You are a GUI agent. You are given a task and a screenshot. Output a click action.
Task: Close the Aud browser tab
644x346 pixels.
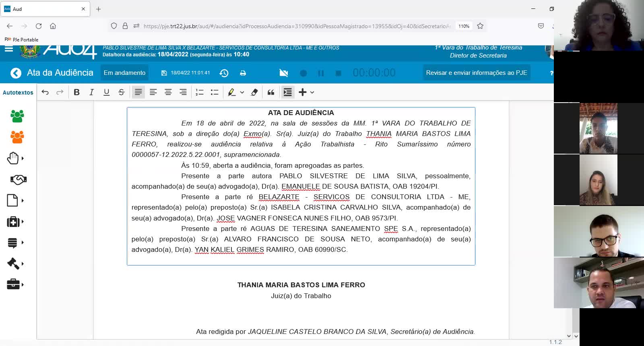coord(83,9)
